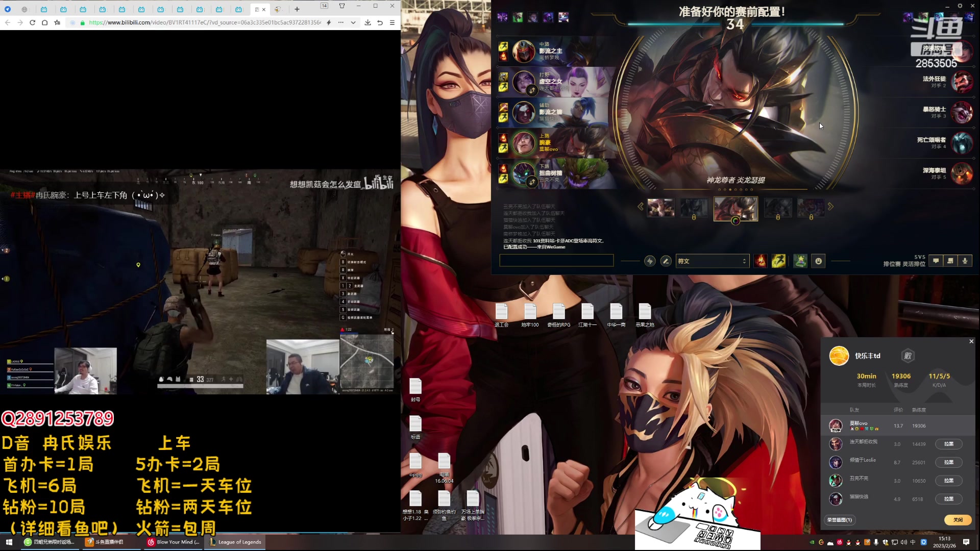This screenshot has width=980, height=551.
Task: Open Windows Start menu
Action: coord(9,542)
